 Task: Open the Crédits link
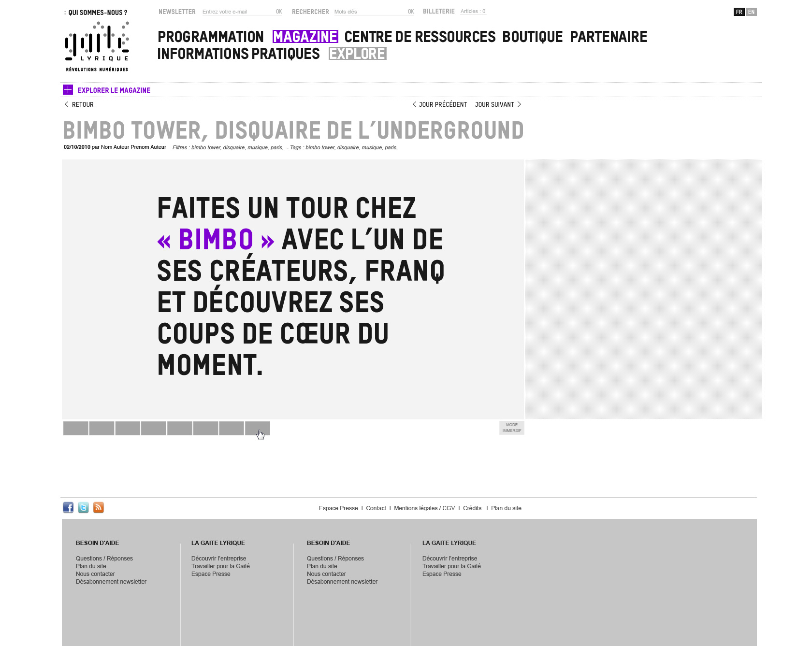[472, 508]
